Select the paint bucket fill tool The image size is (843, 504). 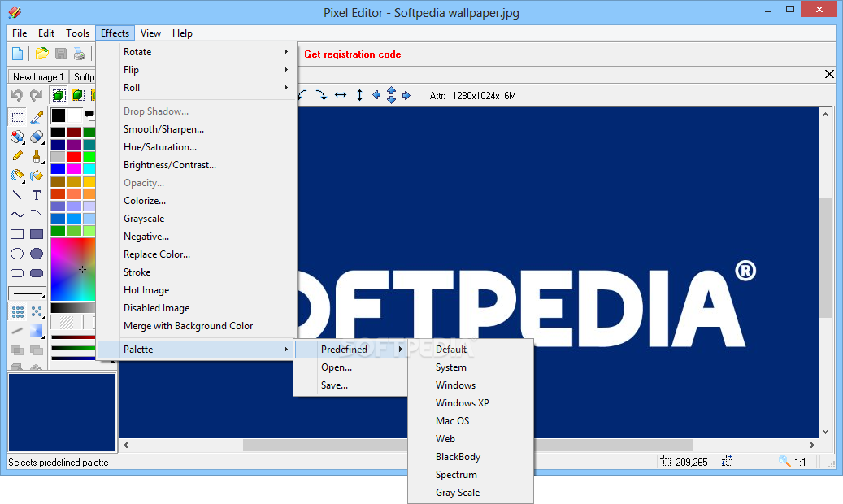click(37, 176)
